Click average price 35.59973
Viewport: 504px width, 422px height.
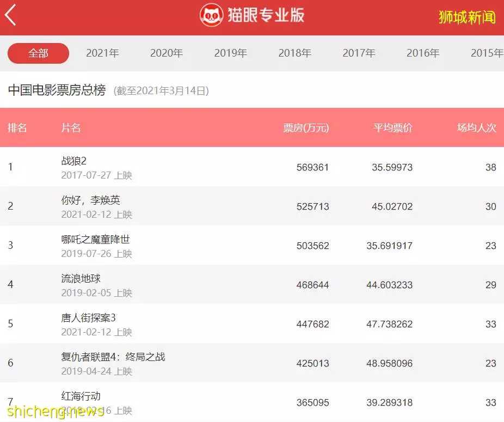point(392,167)
